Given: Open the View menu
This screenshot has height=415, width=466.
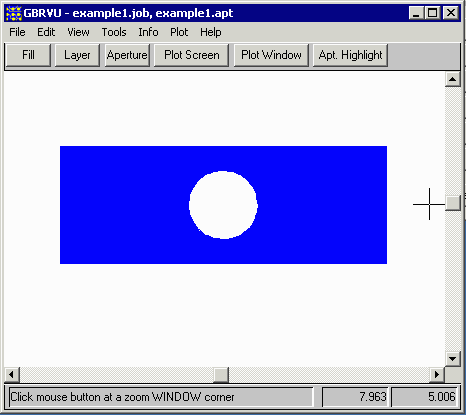Looking at the screenshot, I should click(78, 32).
